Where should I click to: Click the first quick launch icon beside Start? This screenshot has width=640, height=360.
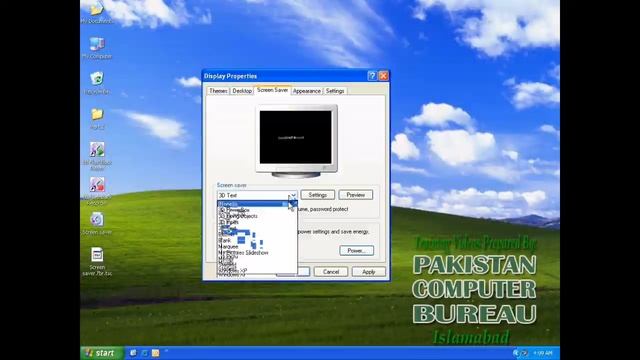pos(133,353)
